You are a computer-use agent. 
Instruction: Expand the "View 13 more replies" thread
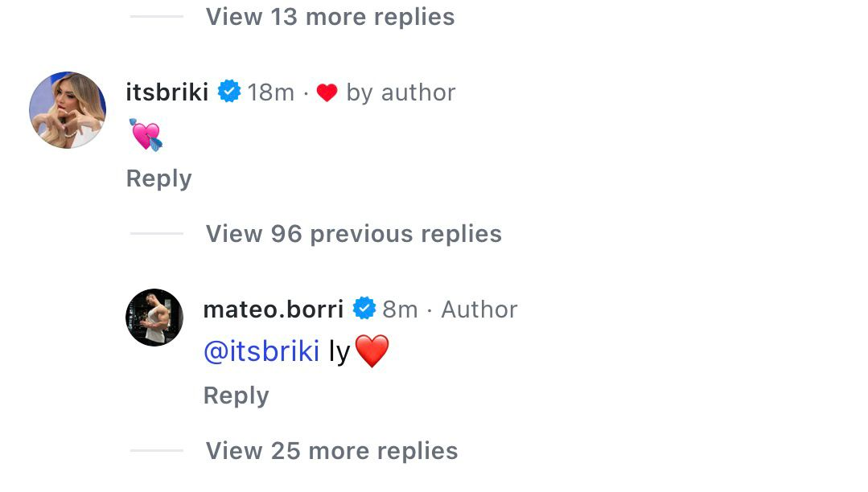click(330, 17)
